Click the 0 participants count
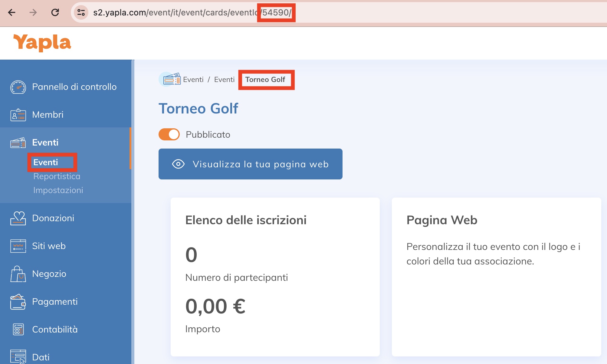Viewport: 607px width, 364px height. point(191,254)
